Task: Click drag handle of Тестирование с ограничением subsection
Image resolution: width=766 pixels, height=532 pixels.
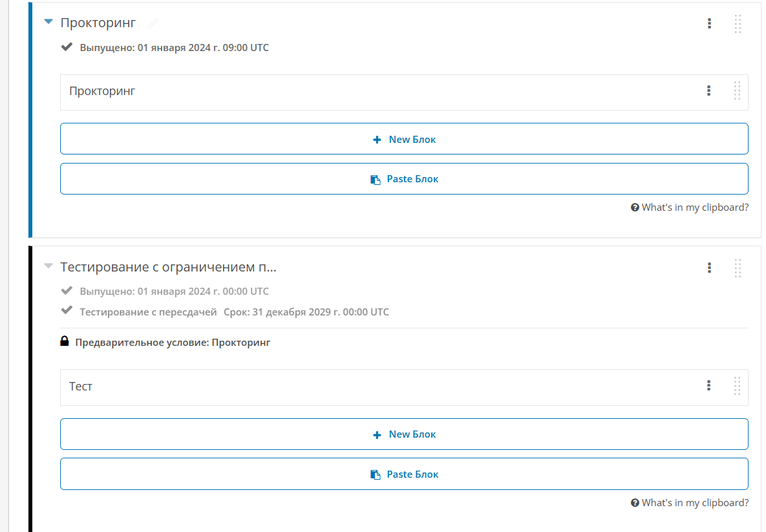Action: click(x=738, y=268)
